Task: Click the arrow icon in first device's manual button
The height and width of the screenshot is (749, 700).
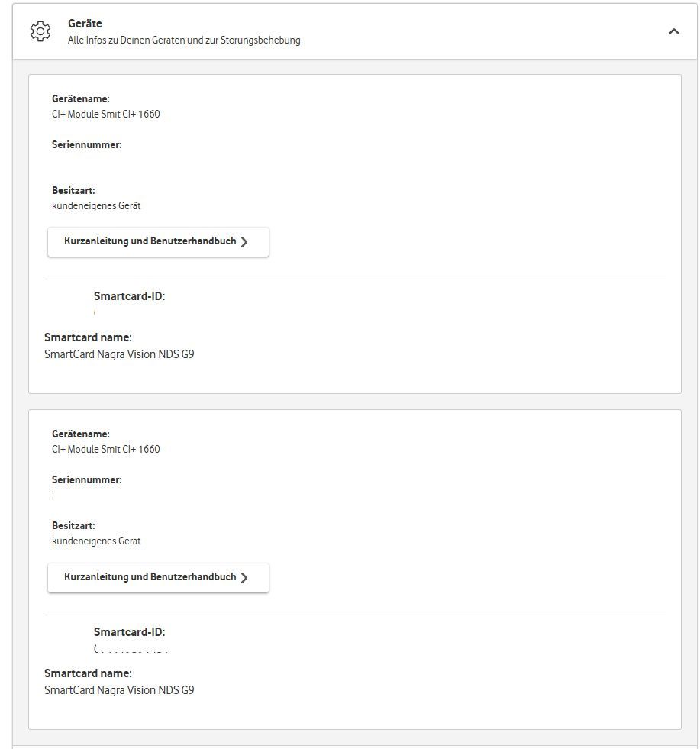Action: 244,242
